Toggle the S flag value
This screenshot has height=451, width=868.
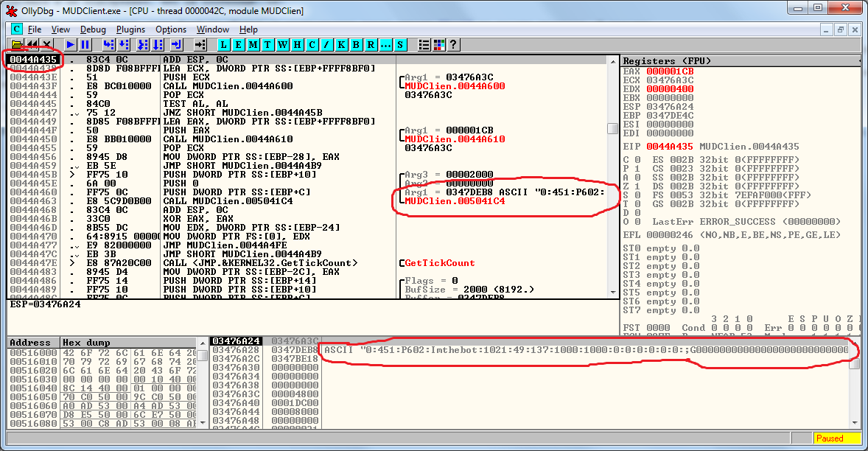point(637,195)
